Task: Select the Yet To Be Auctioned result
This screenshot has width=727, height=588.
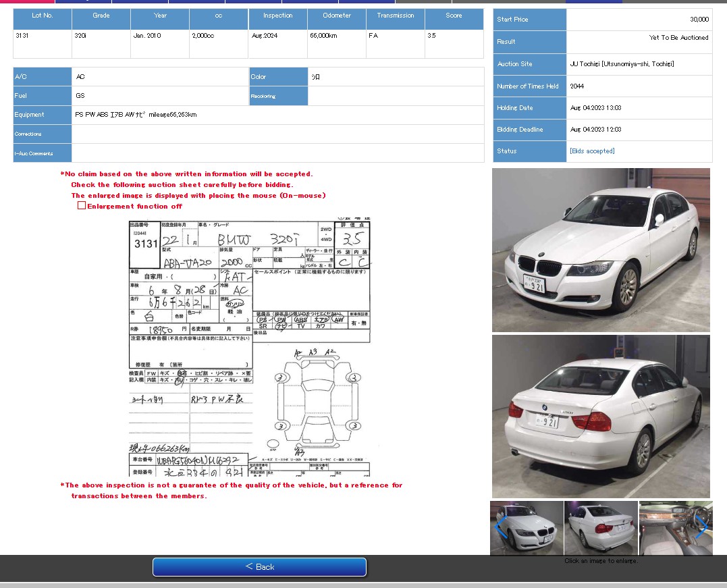Action: tap(679, 38)
